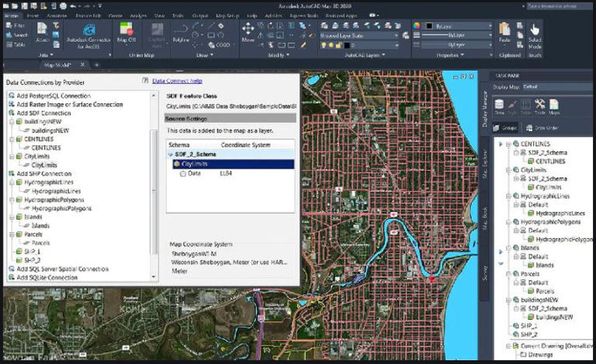Screen dimensions: 596x364
Task: Open the Data Connect help link
Action: pos(177,81)
